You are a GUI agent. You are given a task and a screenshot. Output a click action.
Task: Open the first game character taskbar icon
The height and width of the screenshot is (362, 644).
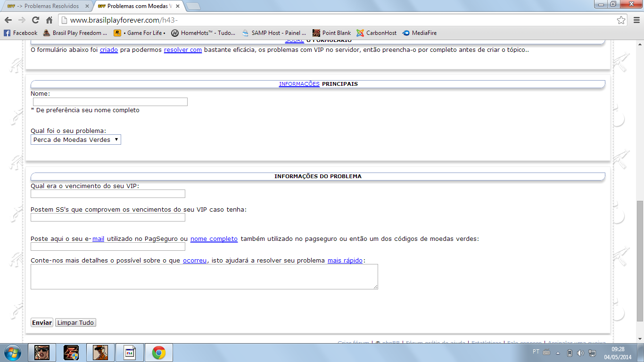[x=42, y=353]
